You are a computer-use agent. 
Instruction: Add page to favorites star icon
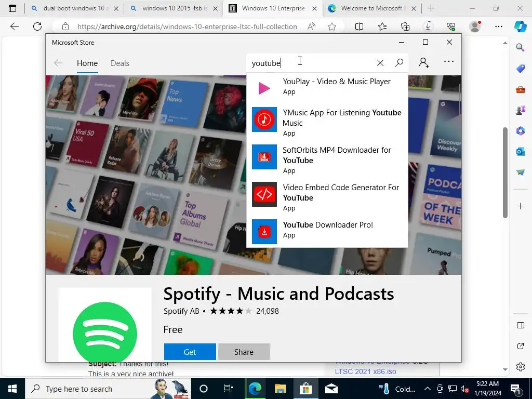tap(332, 26)
